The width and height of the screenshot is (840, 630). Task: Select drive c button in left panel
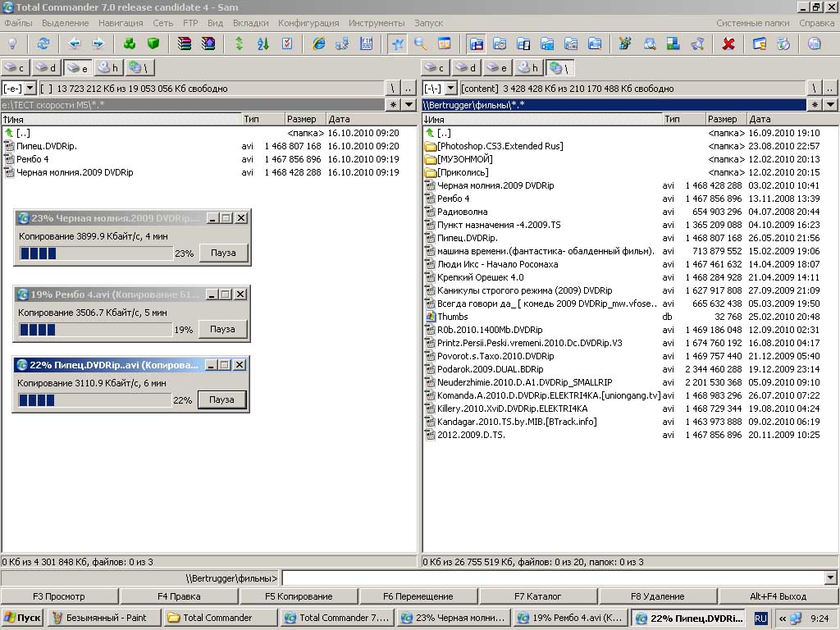point(15,68)
